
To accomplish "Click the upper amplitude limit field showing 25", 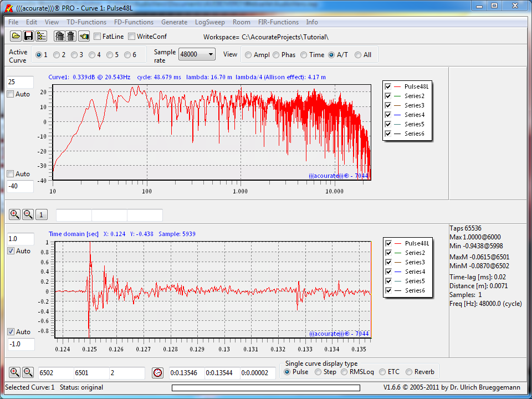I will point(21,82).
